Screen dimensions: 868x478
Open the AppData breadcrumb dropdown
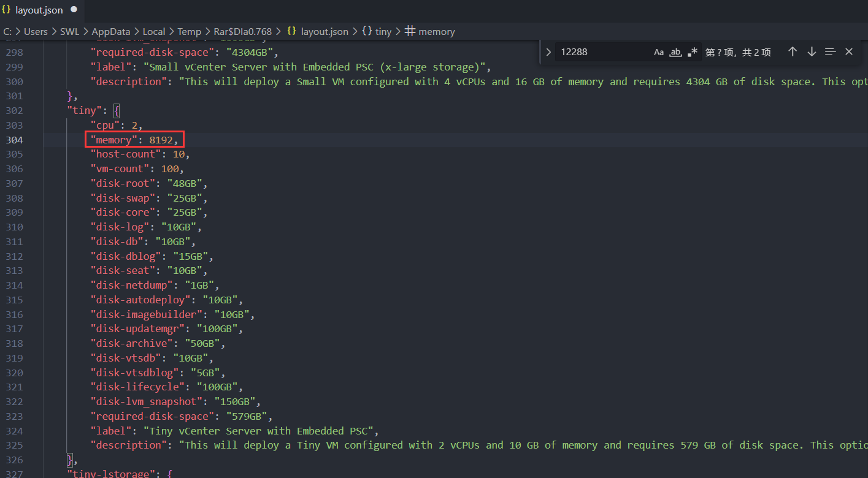111,31
